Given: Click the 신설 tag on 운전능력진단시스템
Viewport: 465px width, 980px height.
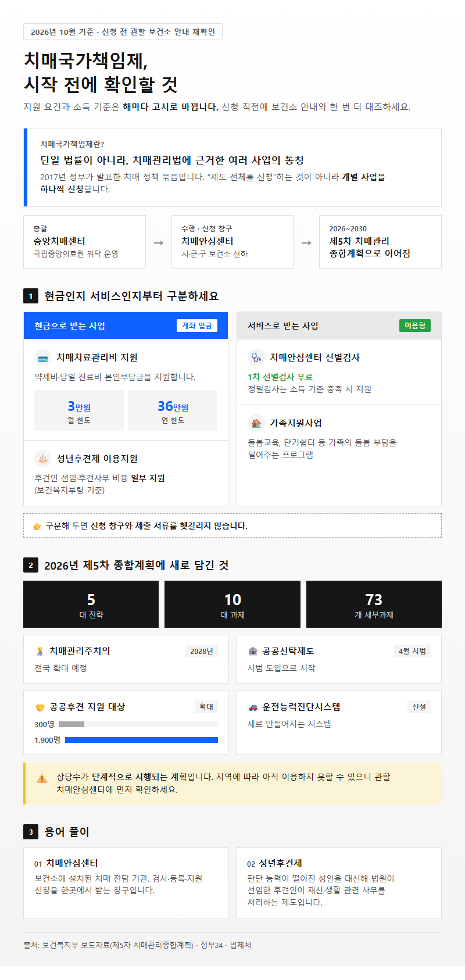Looking at the screenshot, I should (419, 707).
